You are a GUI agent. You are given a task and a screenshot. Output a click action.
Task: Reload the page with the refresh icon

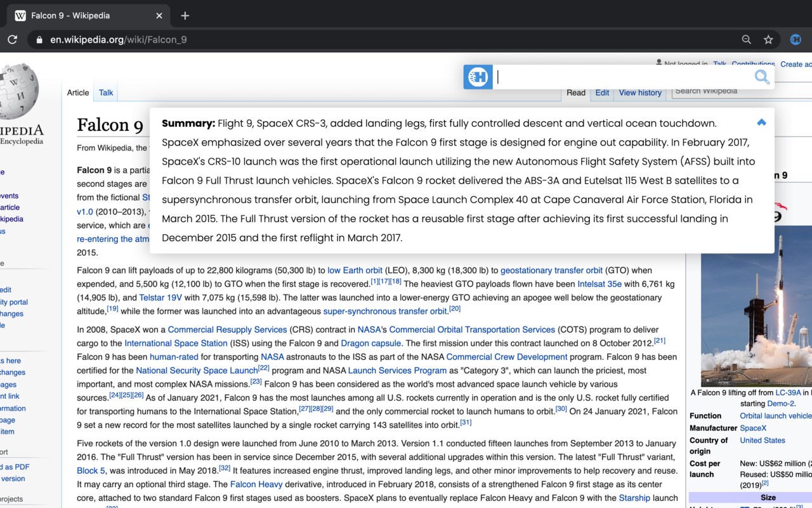pyautogui.click(x=12, y=39)
